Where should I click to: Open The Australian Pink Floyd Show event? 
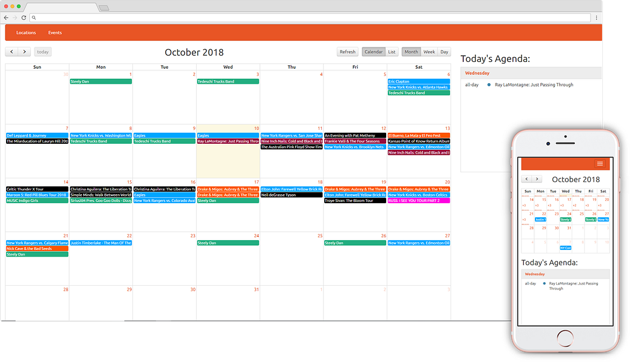[291, 147]
